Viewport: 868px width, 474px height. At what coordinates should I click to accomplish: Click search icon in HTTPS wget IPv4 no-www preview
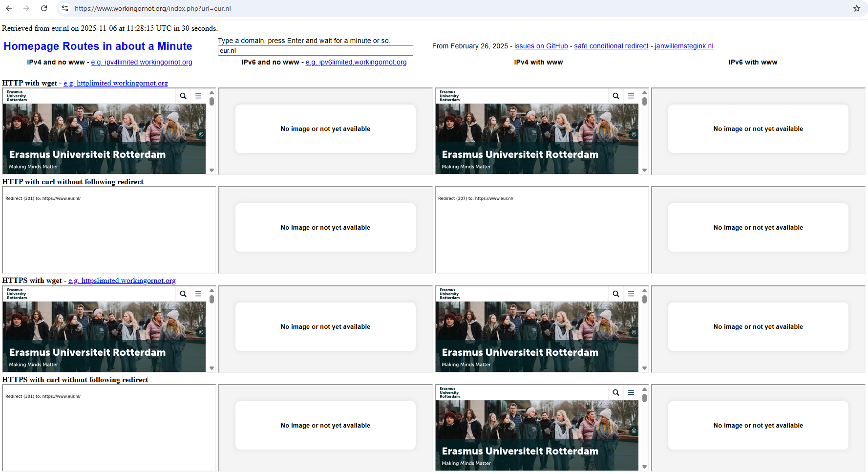pyautogui.click(x=183, y=294)
